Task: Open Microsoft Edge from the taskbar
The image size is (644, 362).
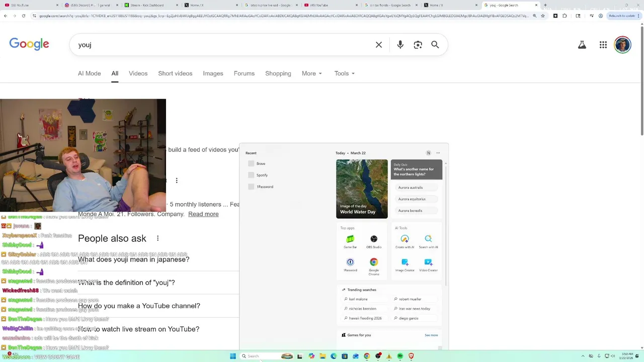Action: coord(334,356)
